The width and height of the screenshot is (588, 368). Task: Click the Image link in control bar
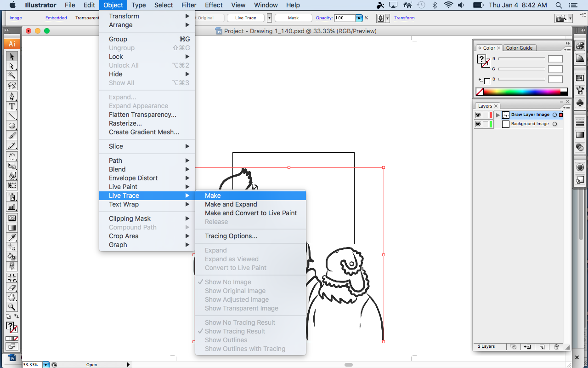pos(16,18)
